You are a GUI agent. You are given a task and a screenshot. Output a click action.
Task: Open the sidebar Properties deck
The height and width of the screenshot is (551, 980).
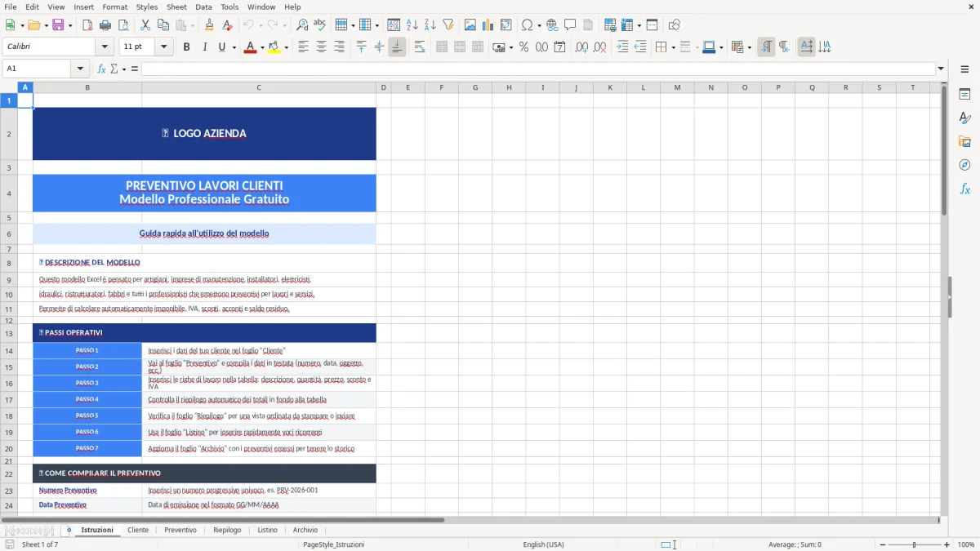tap(964, 94)
